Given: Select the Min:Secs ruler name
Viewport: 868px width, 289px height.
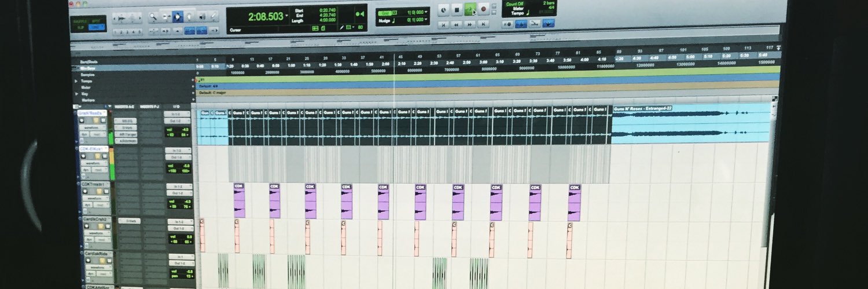Looking at the screenshot, I should pos(87,68).
